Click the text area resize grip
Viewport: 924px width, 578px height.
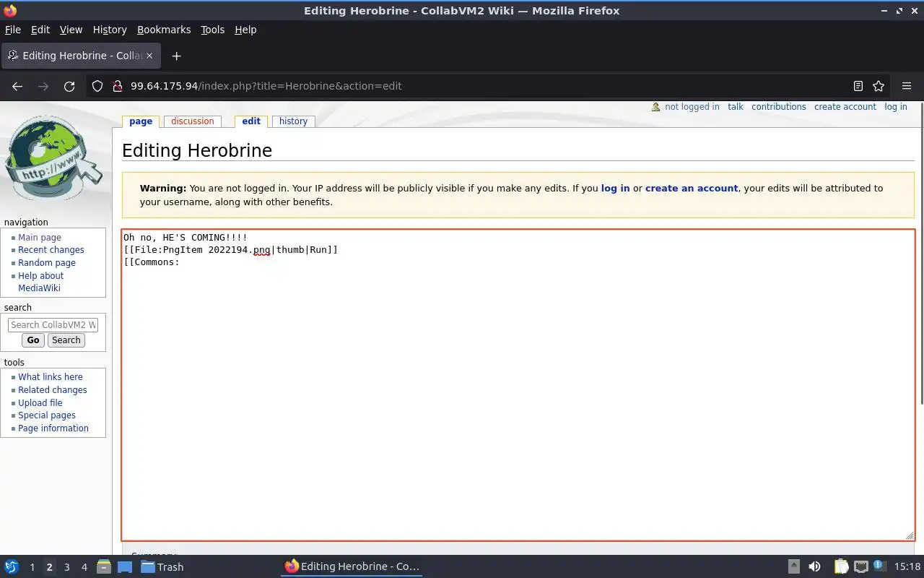[x=910, y=535]
